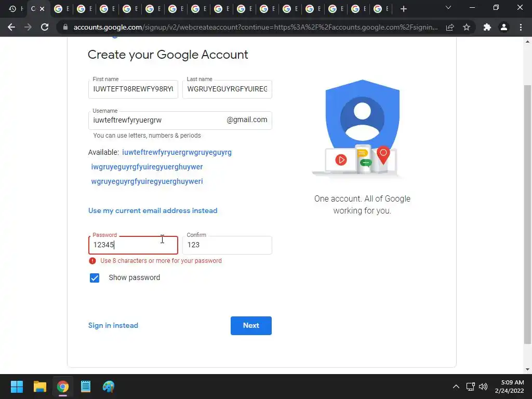Go back to the previous page
This screenshot has width=532, height=399.
pyautogui.click(x=11, y=27)
